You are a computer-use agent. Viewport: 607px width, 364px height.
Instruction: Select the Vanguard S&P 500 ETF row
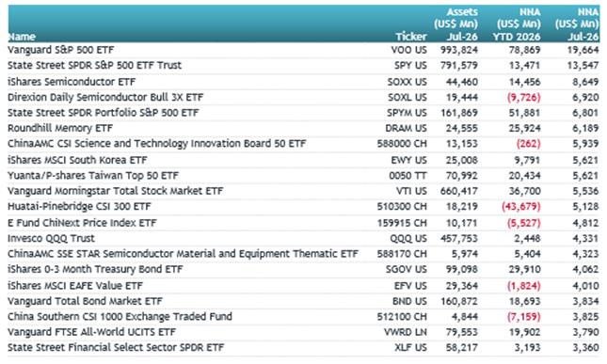click(x=303, y=50)
